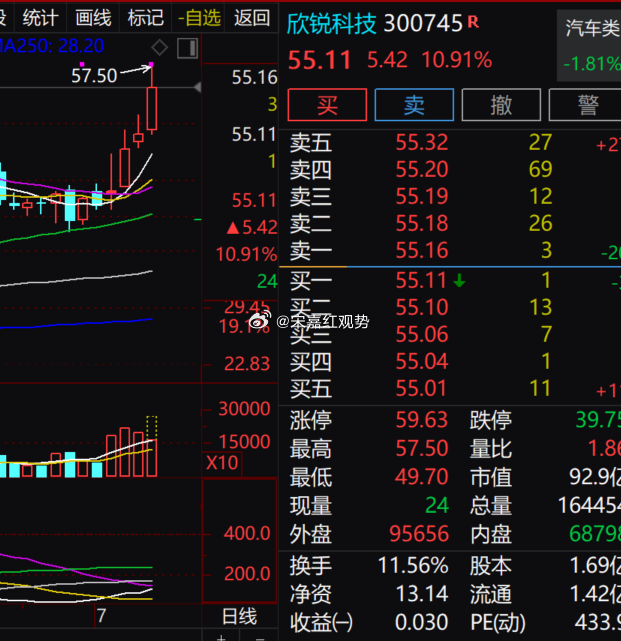
Task: Click the month 7 marker on time axis
Action: [101, 616]
